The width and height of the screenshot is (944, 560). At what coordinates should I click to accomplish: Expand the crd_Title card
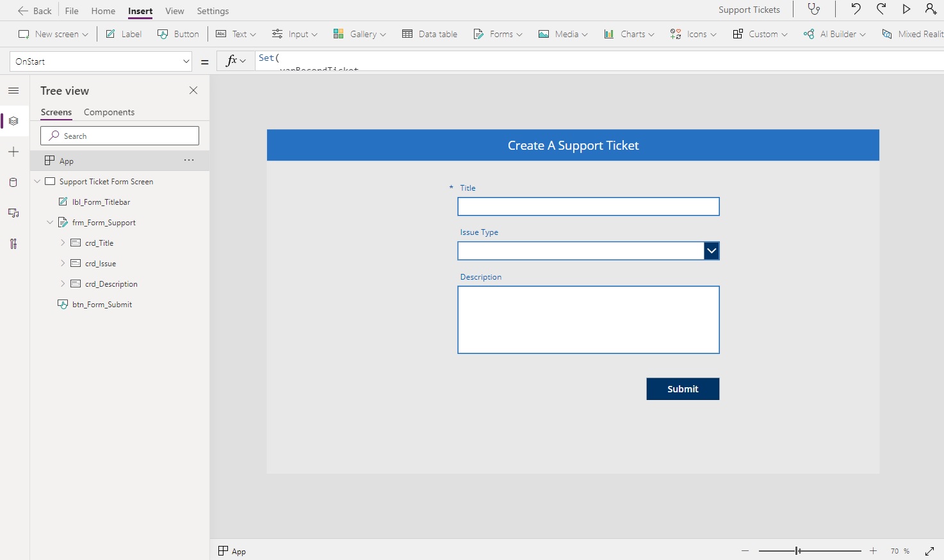pos(62,243)
